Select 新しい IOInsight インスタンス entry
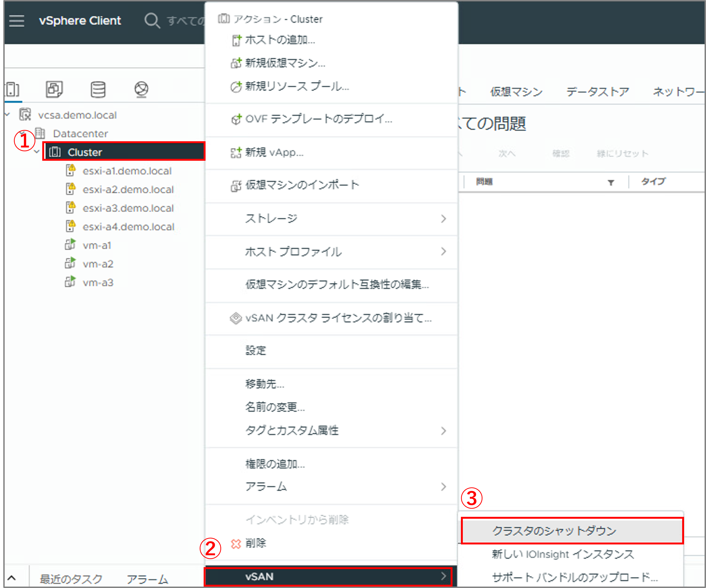 coord(563,554)
